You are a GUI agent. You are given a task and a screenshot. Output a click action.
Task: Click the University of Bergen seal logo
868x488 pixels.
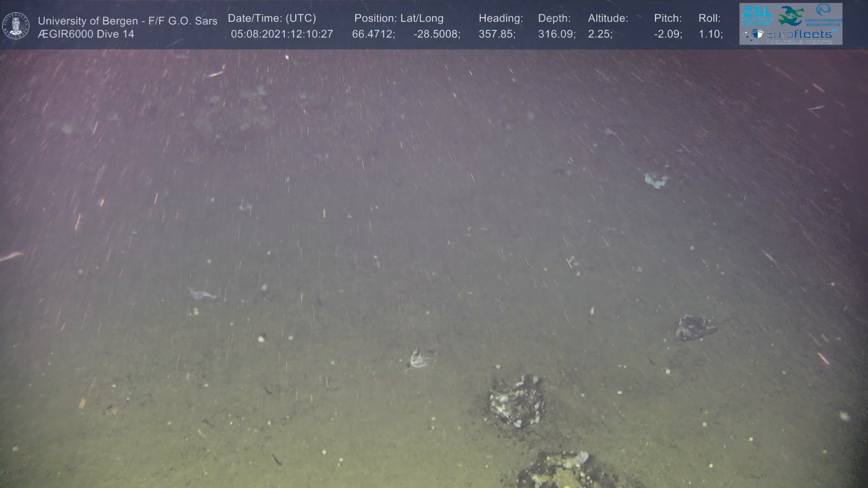(x=16, y=26)
